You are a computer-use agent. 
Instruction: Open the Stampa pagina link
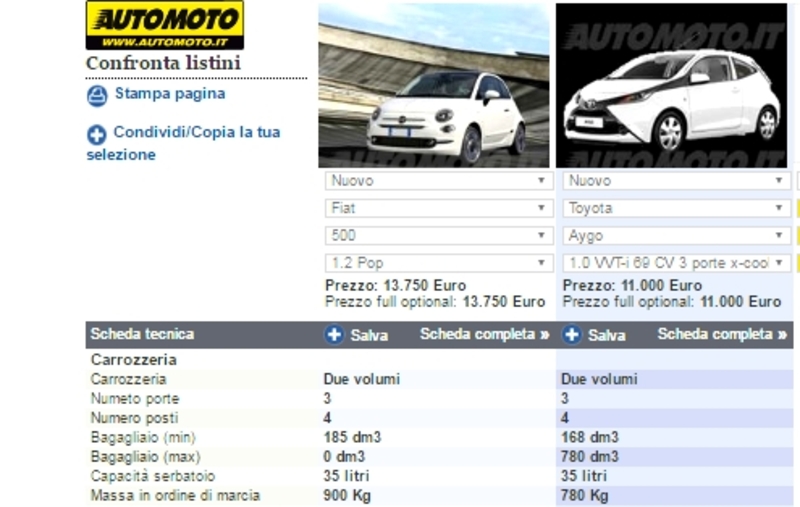click(170, 94)
